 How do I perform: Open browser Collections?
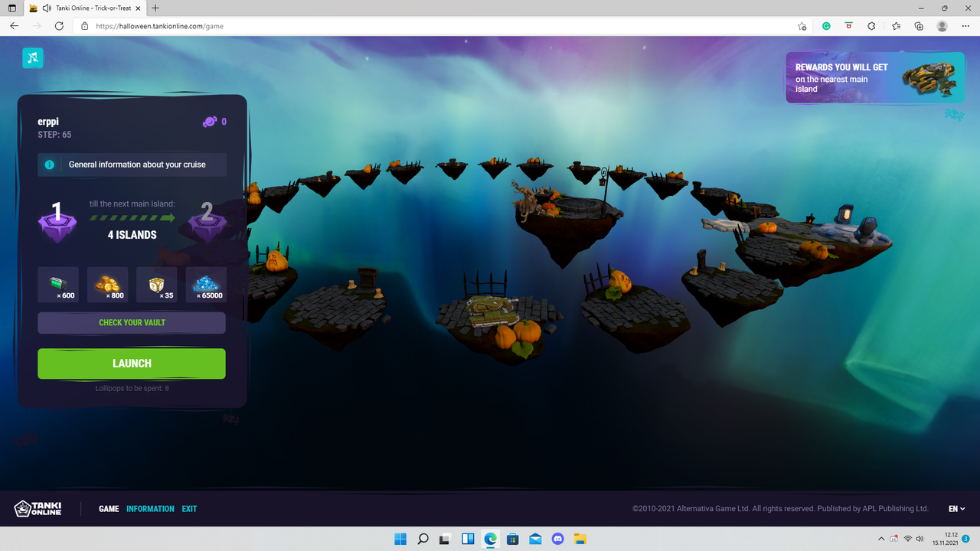click(919, 26)
